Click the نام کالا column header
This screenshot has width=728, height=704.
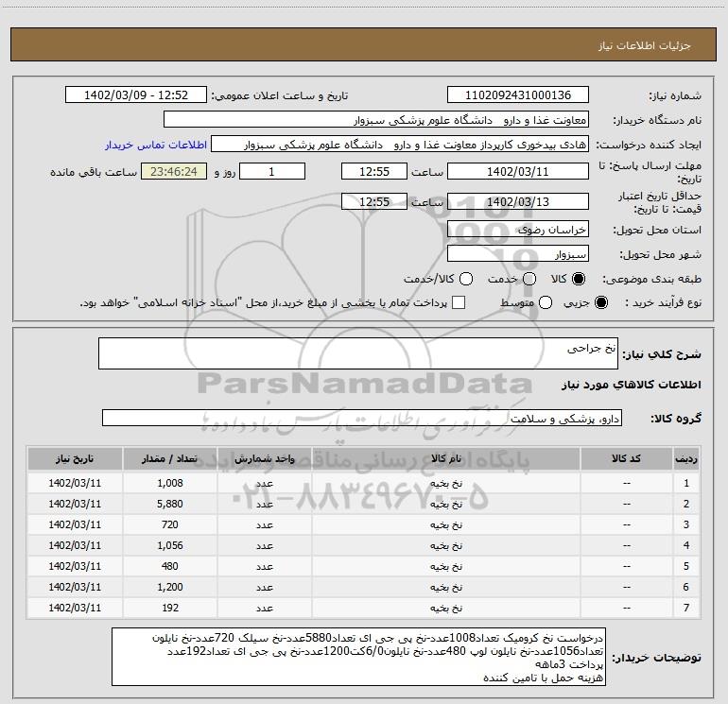click(445, 459)
